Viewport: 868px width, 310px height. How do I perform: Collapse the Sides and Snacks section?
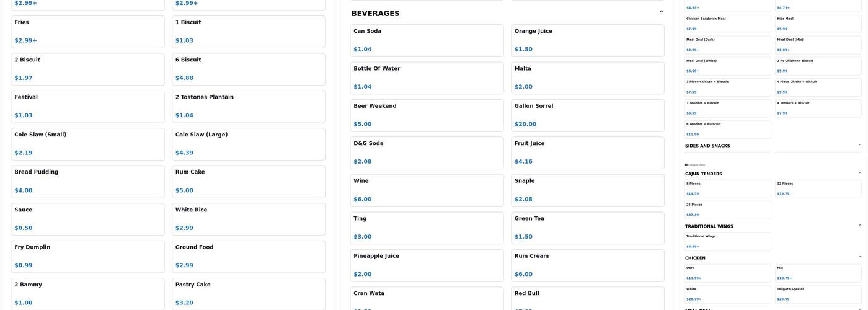860,145
